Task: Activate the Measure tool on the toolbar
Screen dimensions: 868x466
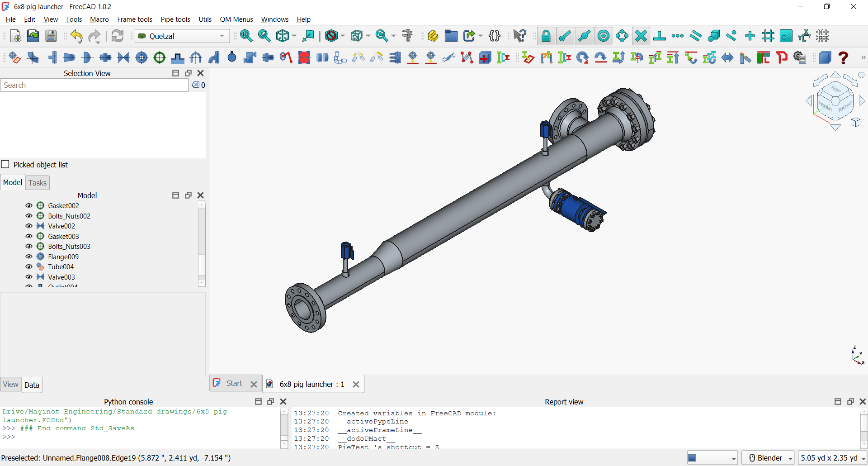Action: 407,36
